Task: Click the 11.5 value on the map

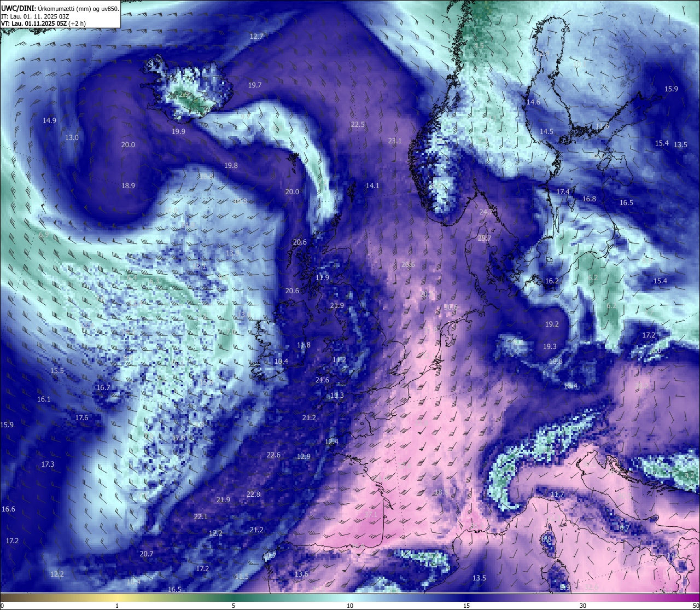Action: point(242,577)
